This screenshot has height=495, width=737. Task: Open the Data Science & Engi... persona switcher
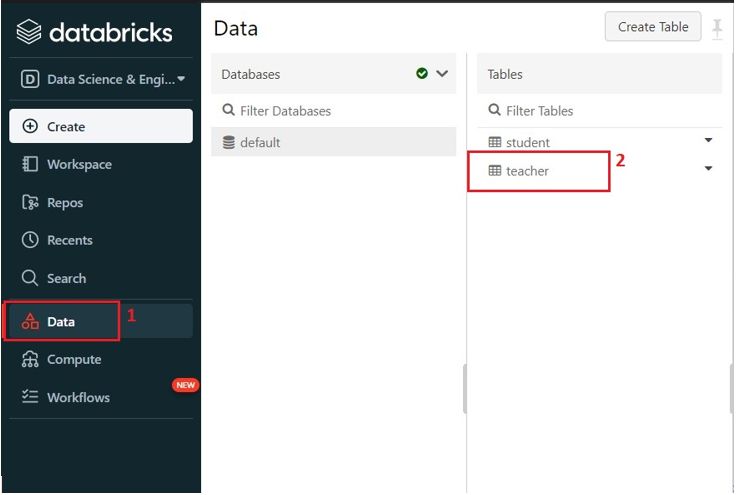(x=102, y=79)
